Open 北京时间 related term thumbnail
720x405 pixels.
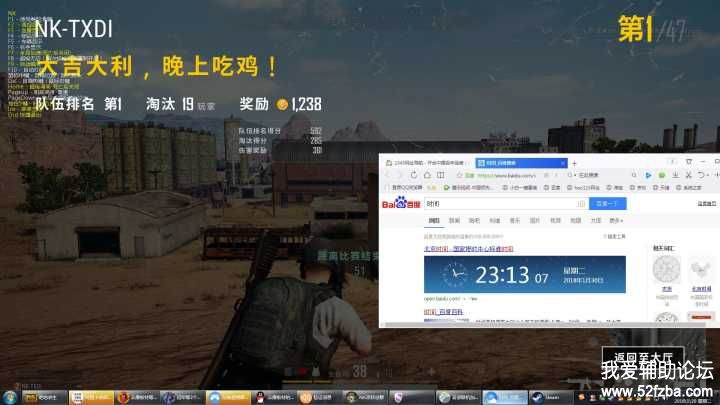(x=701, y=270)
